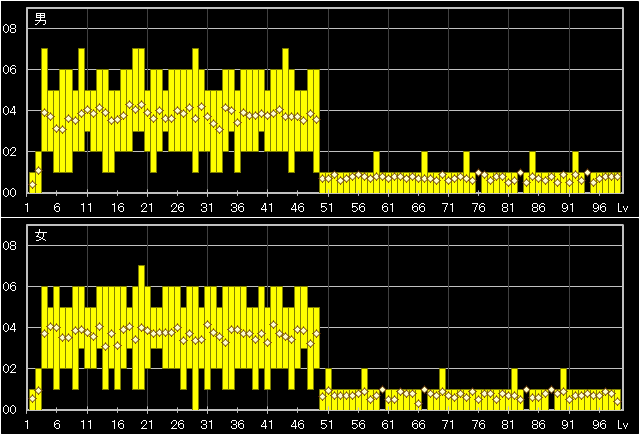The width and height of the screenshot is (640, 435).
Task: Choose level 81 on the 女 chart x-axis
Action: (x=508, y=425)
